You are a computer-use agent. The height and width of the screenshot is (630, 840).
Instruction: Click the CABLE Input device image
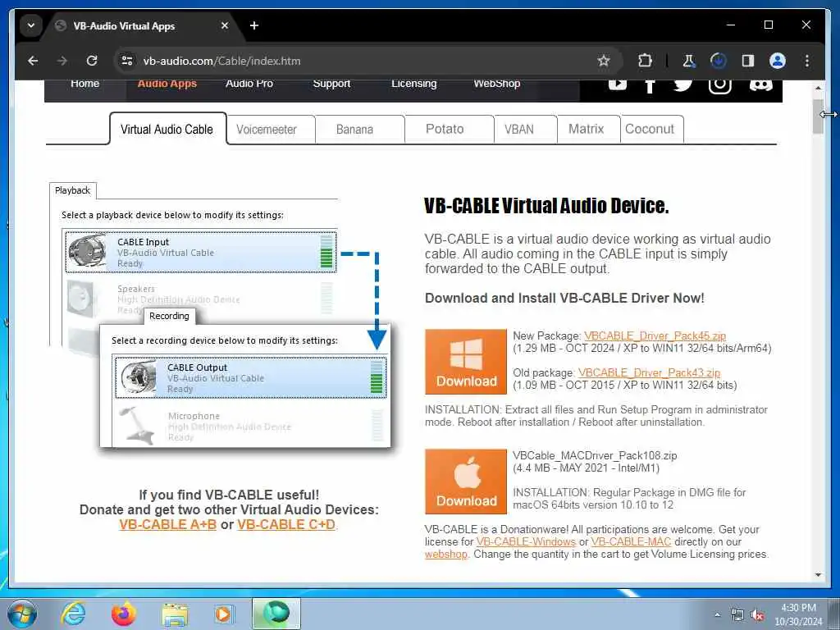pos(87,251)
